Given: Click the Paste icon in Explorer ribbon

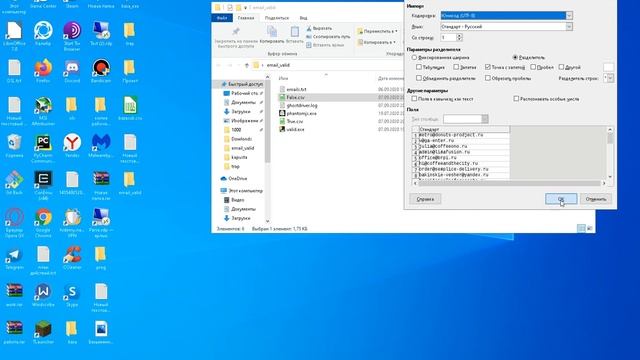Looking at the screenshot, I should (295, 35).
